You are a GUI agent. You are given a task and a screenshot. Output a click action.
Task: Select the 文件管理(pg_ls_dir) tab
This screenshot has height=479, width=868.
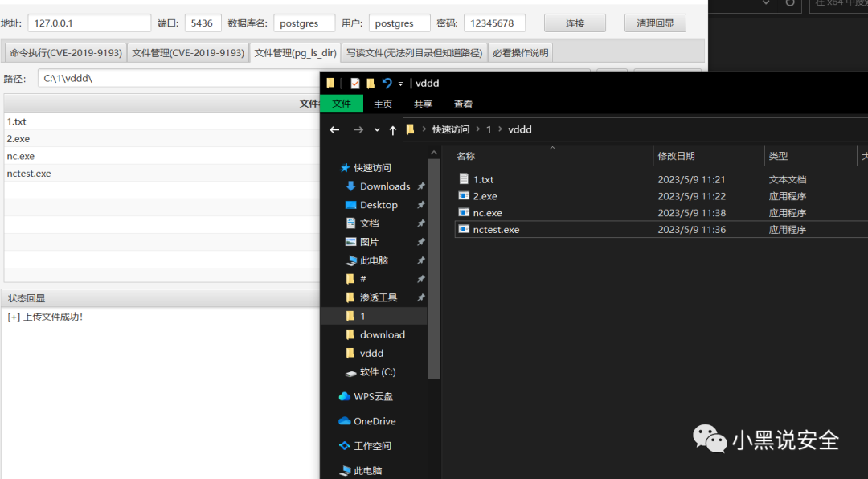[295, 52]
